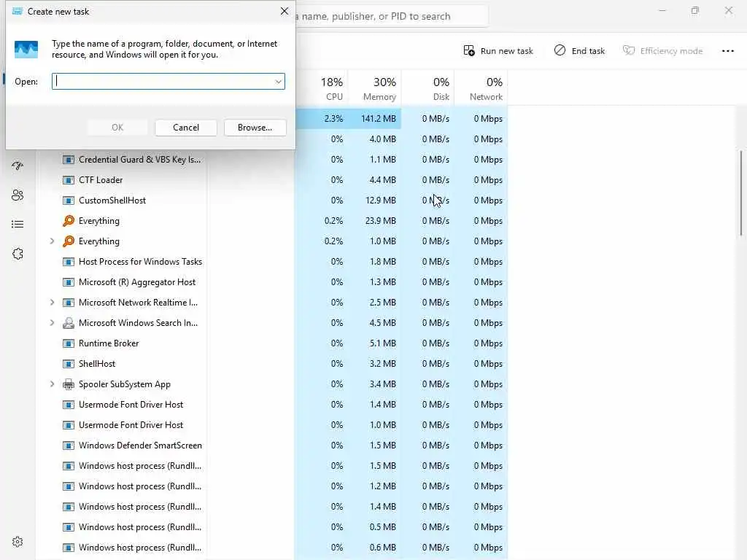Screen dimensions: 747x560
Task: Click the Browse... button
Action: click(x=255, y=128)
